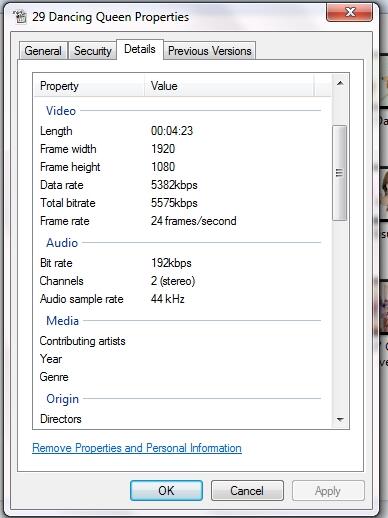The image size is (388, 518).
Task: Select the Details tab
Action: (x=140, y=49)
